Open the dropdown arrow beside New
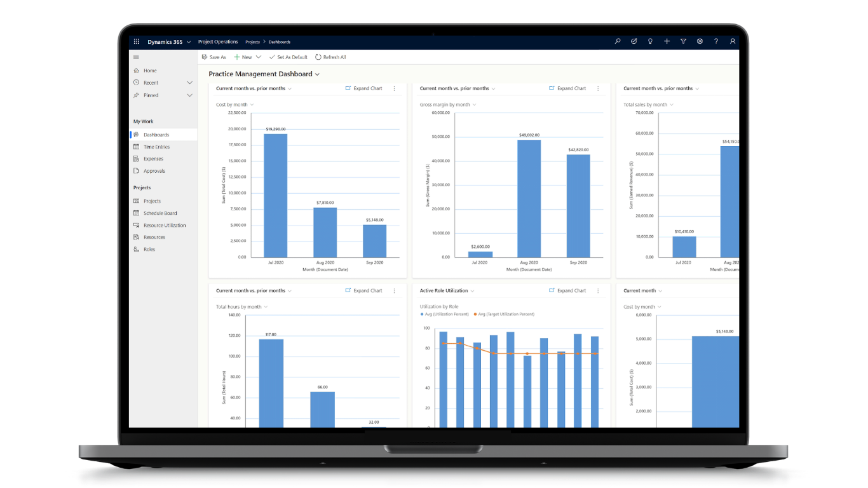The width and height of the screenshot is (868, 488). click(x=259, y=57)
